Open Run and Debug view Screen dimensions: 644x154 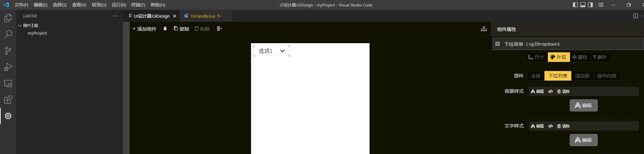point(8,67)
